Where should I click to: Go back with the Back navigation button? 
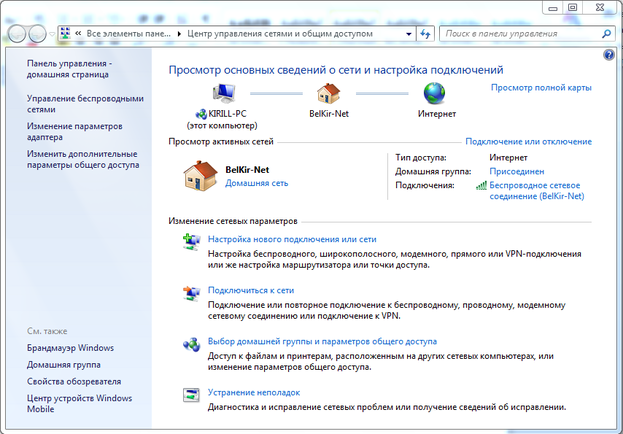point(17,34)
